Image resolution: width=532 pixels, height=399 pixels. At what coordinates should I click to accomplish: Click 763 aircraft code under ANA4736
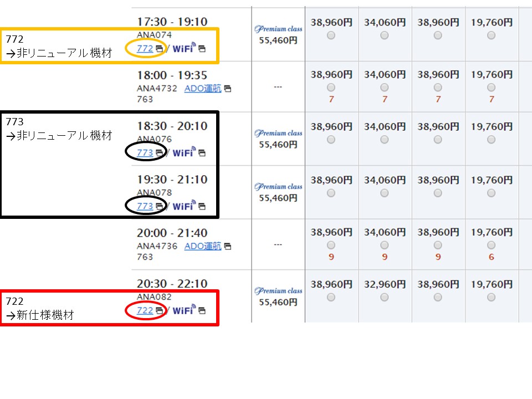[x=145, y=257]
